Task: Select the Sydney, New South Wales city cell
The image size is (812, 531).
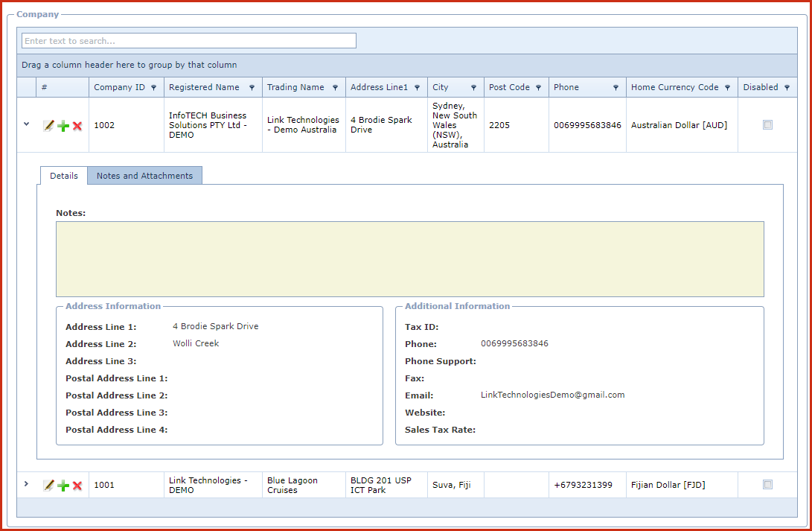Action: [x=455, y=125]
